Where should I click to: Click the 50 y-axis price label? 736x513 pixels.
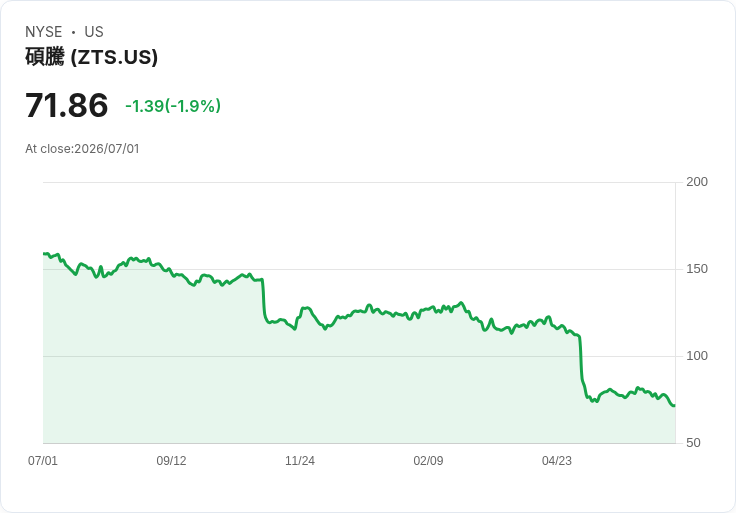pos(693,443)
